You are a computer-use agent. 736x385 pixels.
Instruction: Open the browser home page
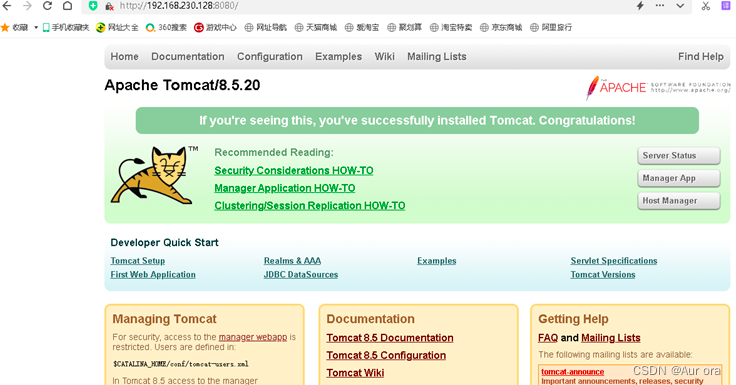[x=68, y=6]
